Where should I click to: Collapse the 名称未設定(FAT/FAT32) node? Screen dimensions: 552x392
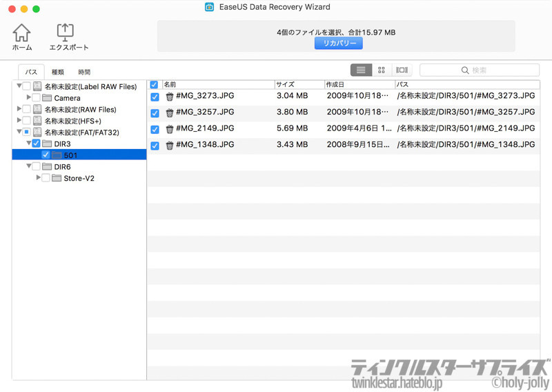tap(19, 131)
